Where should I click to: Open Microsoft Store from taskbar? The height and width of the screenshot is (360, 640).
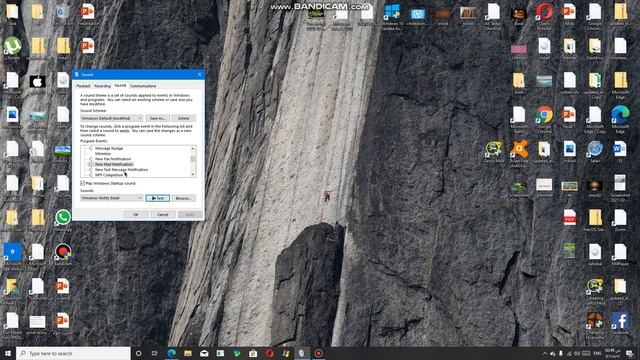[253, 353]
